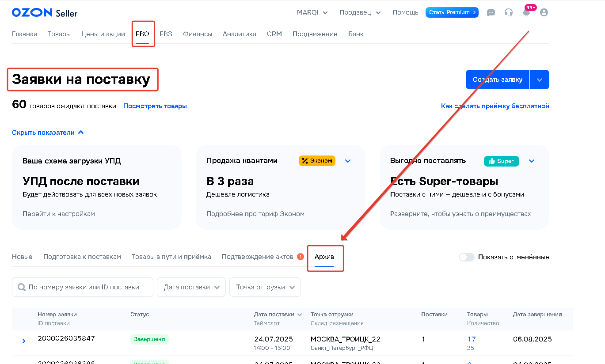Collapse indicators via Скрыть показатели
The image size is (605, 364).
48,133
